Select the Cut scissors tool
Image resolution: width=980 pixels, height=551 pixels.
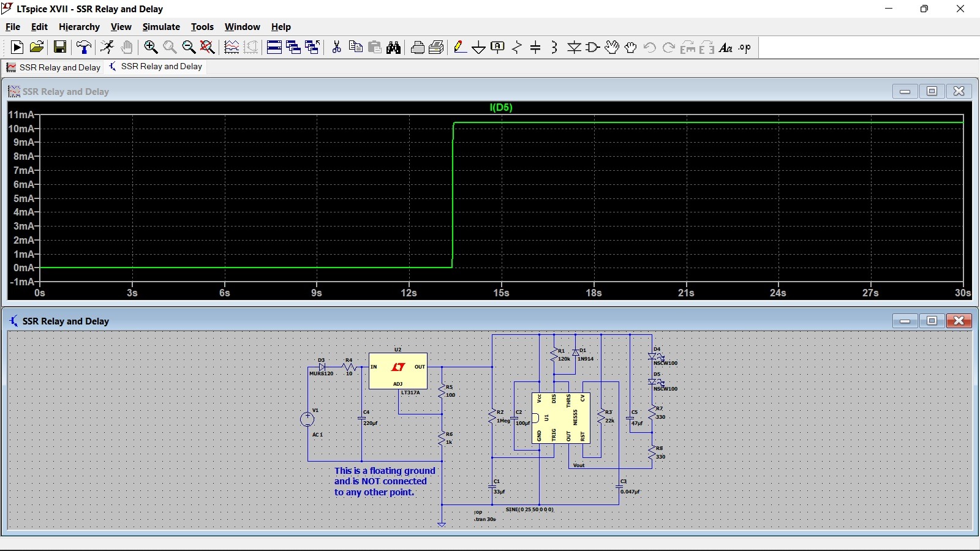coord(336,47)
